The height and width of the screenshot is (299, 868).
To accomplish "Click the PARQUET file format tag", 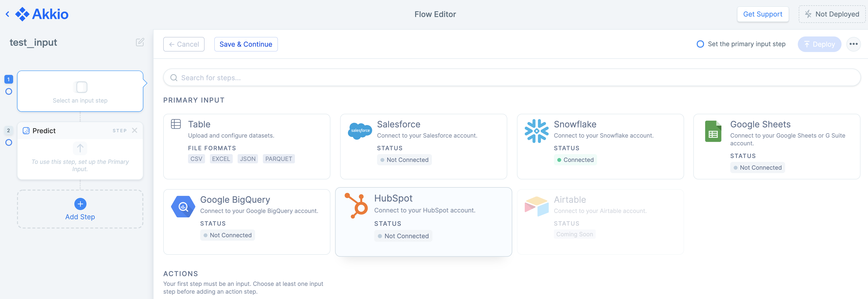I will 279,159.
